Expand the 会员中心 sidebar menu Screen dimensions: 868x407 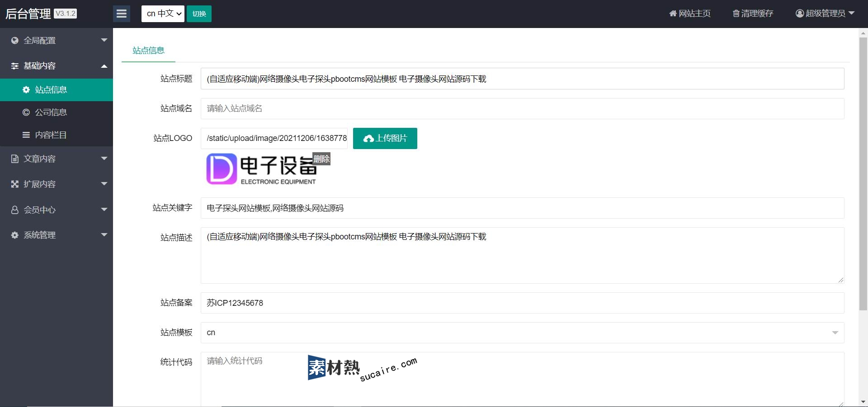57,210
